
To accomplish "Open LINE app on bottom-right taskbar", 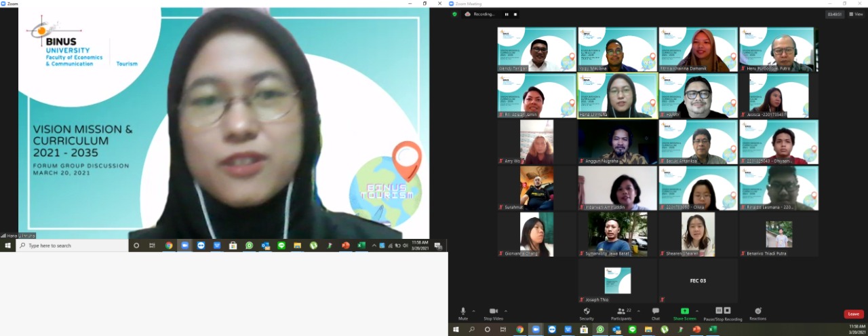I will pyautogui.click(x=633, y=329).
